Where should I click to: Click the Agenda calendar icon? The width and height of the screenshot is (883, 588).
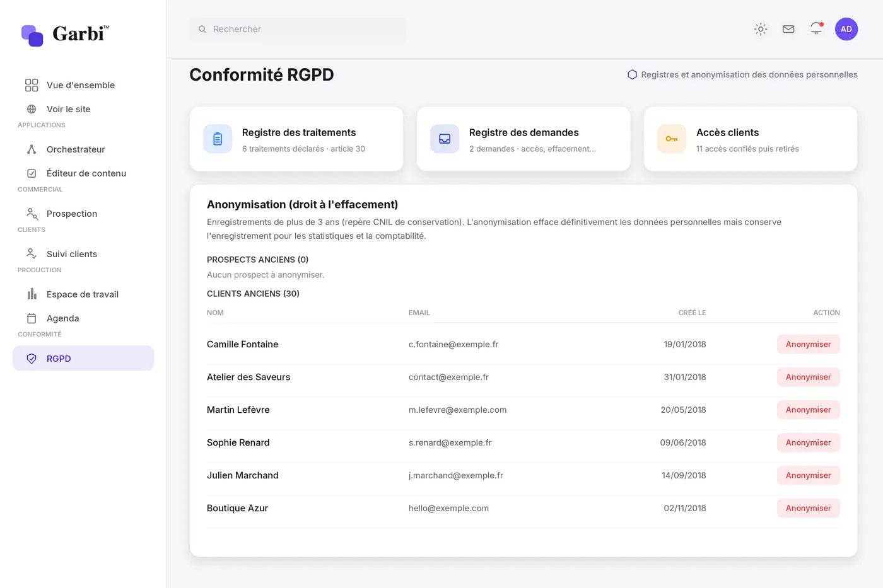pyautogui.click(x=32, y=318)
